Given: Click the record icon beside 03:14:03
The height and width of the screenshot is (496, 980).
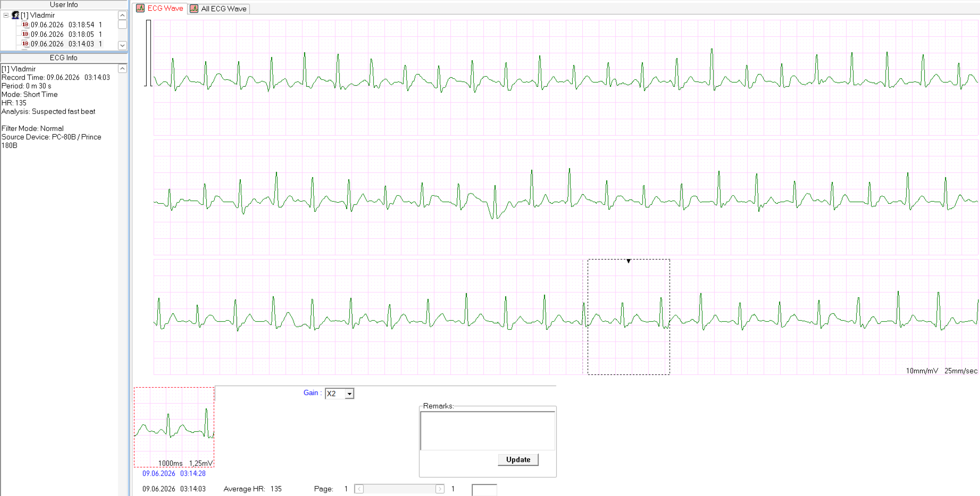Looking at the screenshot, I should [x=26, y=44].
